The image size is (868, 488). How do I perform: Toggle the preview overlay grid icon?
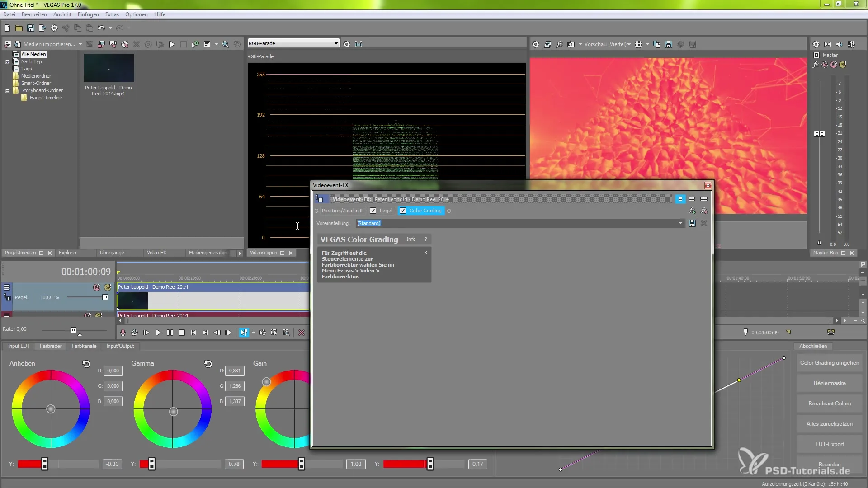(638, 44)
